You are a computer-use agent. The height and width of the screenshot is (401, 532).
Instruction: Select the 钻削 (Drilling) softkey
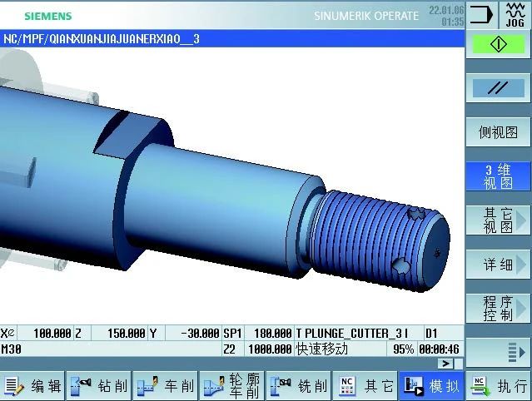coord(100,386)
